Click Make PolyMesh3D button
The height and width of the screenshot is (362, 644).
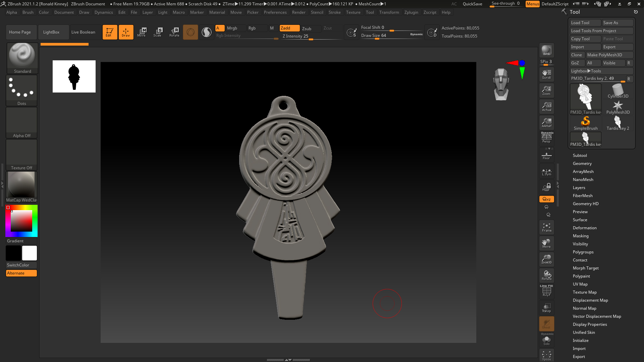(609, 55)
